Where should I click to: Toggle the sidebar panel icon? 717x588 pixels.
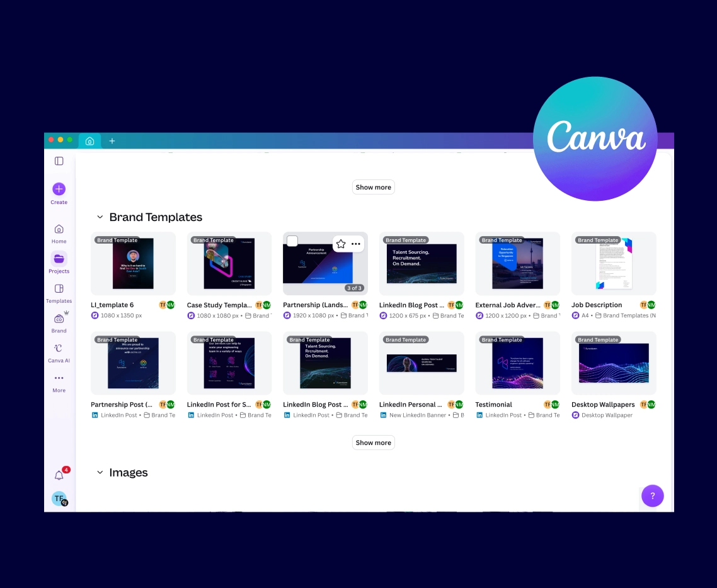tap(59, 161)
